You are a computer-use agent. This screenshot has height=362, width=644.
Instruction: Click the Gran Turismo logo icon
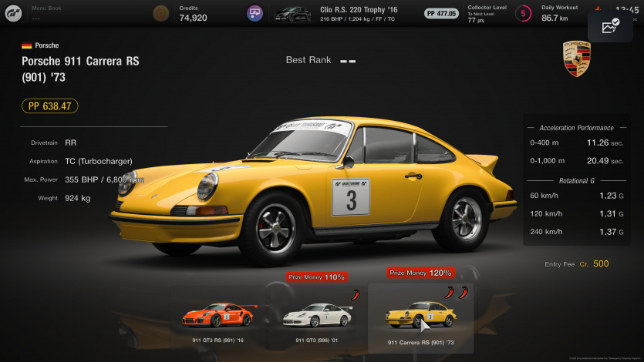point(13,13)
